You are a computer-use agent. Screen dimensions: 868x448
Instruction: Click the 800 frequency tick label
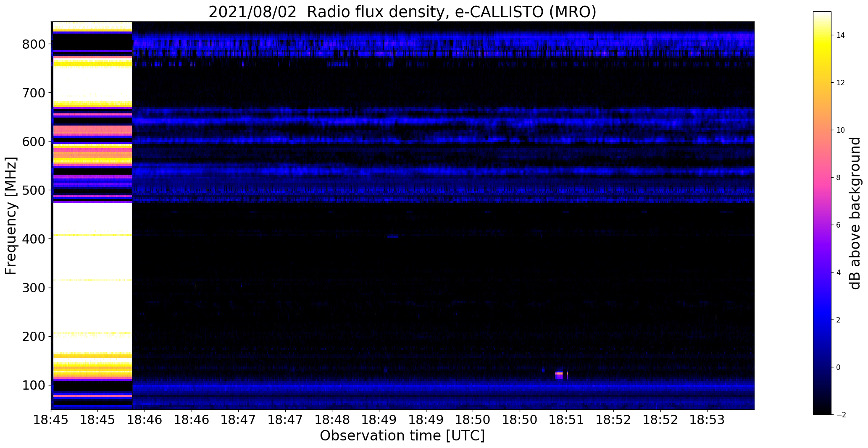coord(34,44)
